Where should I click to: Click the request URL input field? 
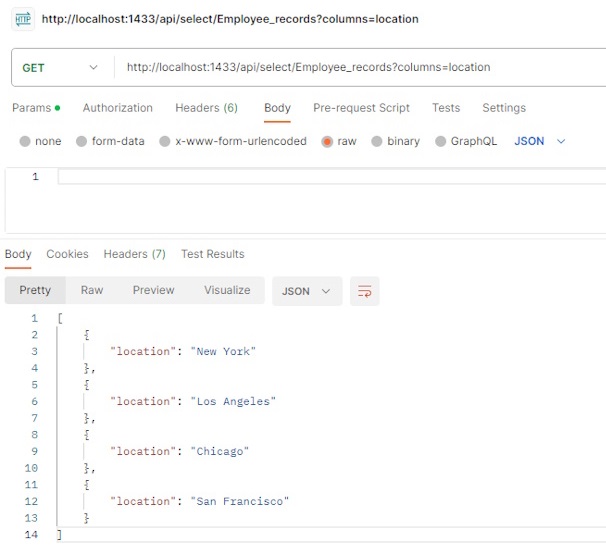359,67
